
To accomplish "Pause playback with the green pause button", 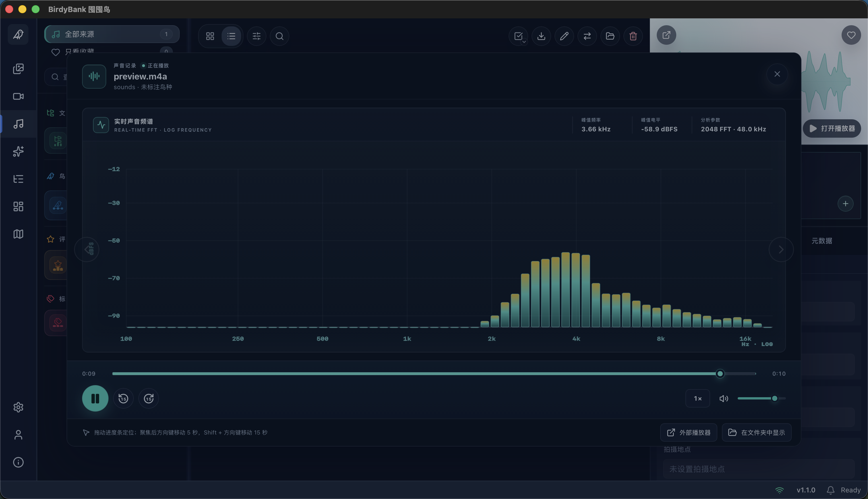I will [95, 398].
